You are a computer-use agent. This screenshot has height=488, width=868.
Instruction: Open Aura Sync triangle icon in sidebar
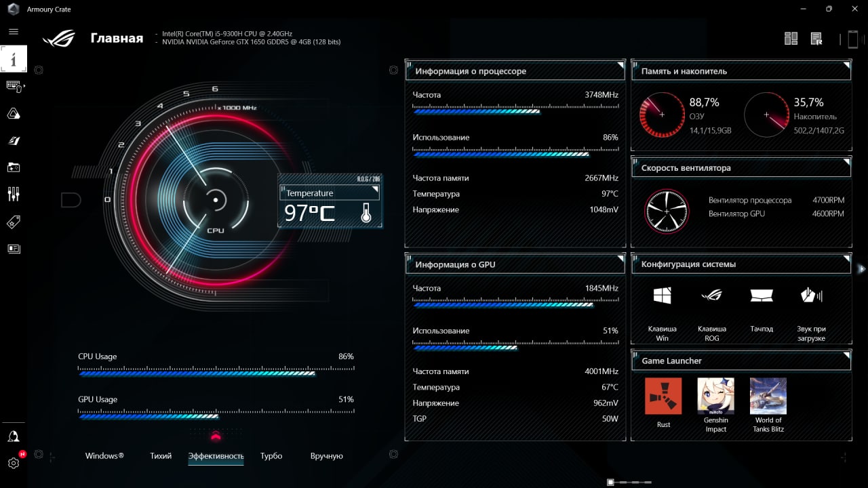point(14,113)
